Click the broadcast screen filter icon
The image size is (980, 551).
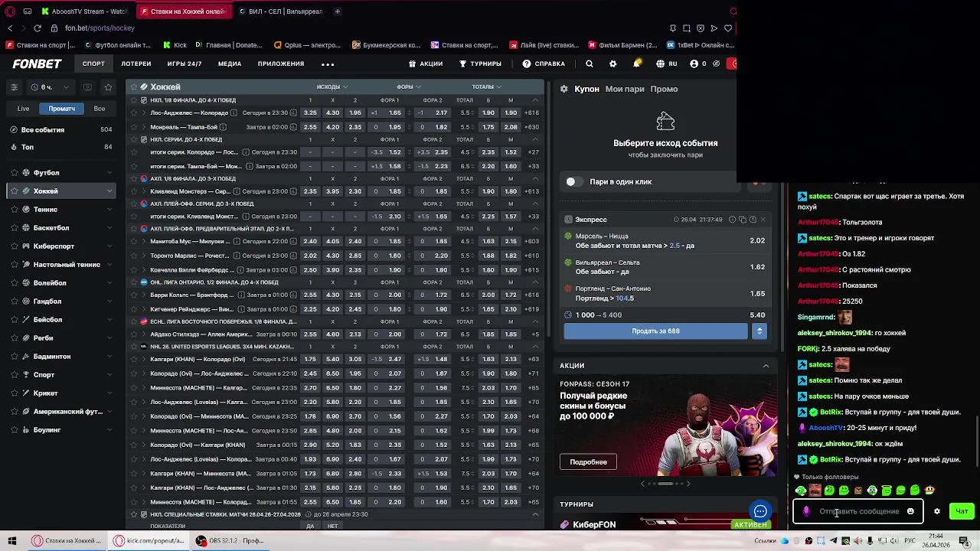point(87,87)
